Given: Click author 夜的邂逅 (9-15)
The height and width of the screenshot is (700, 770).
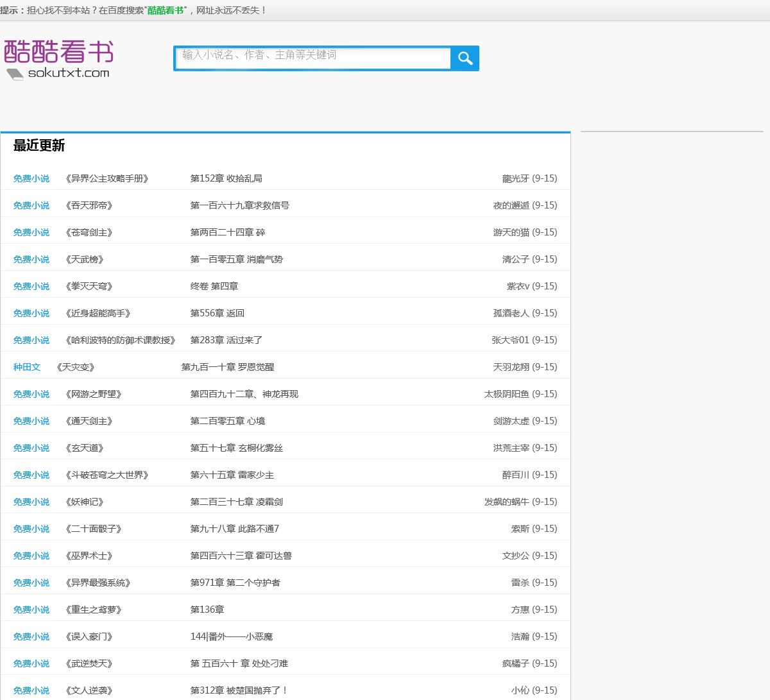Looking at the screenshot, I should pos(526,205).
